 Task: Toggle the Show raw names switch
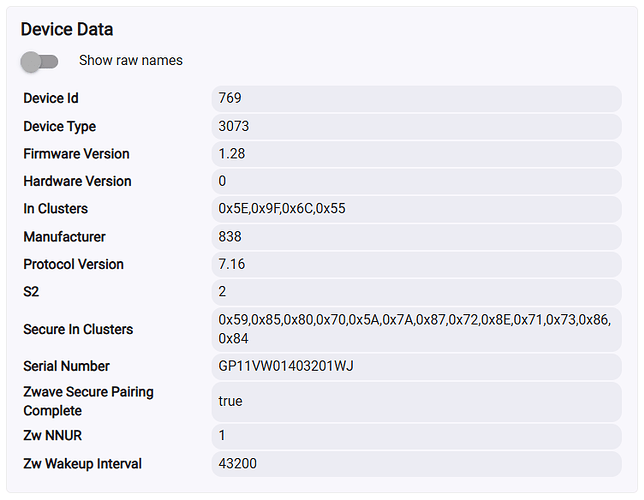tap(40, 61)
